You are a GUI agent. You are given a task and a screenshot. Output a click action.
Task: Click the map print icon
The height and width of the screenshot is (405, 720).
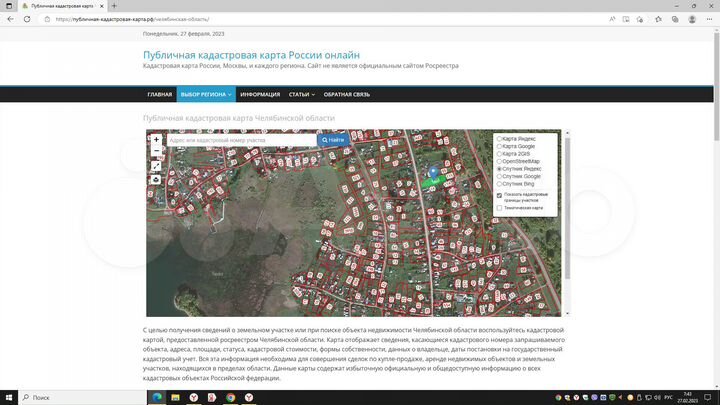(x=156, y=180)
